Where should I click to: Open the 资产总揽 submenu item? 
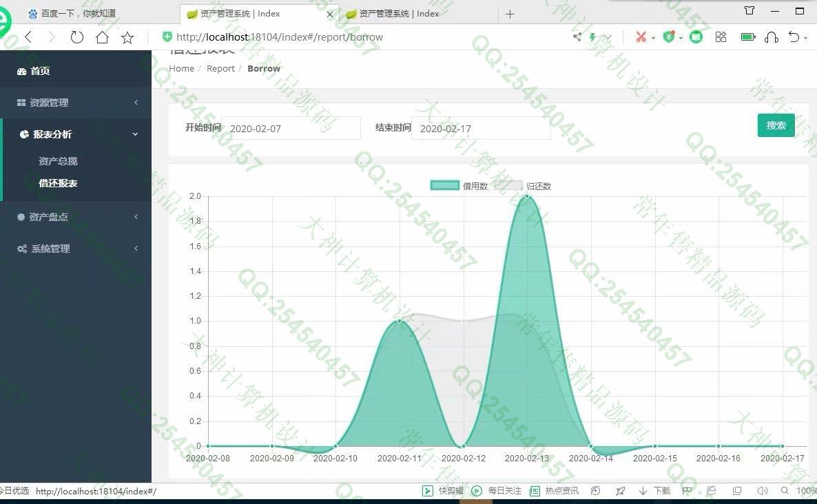point(58,161)
